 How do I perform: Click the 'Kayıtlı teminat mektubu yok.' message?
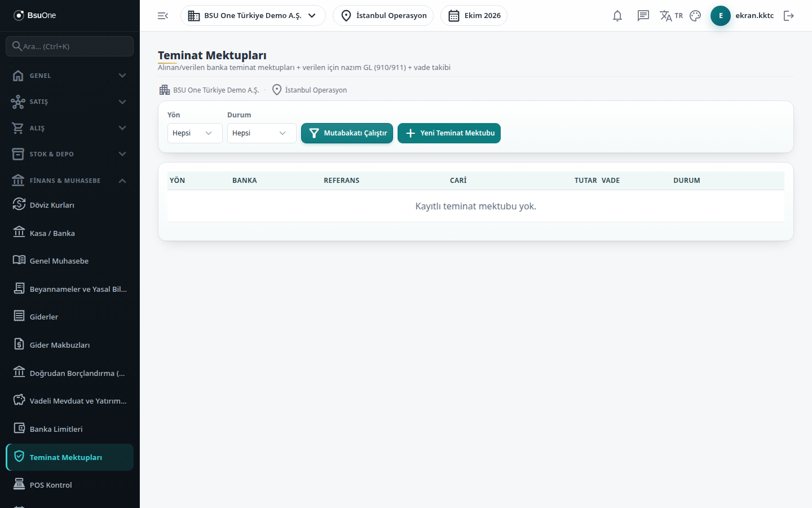(x=476, y=207)
